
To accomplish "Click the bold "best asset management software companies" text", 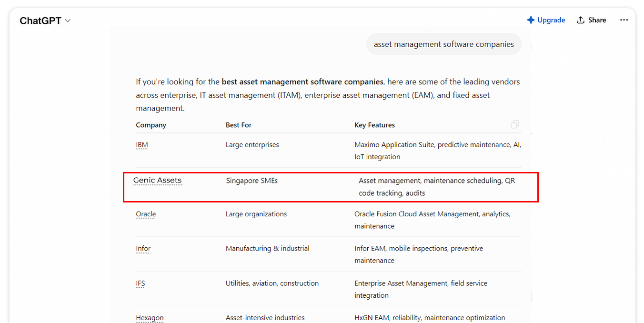I will 302,81.
